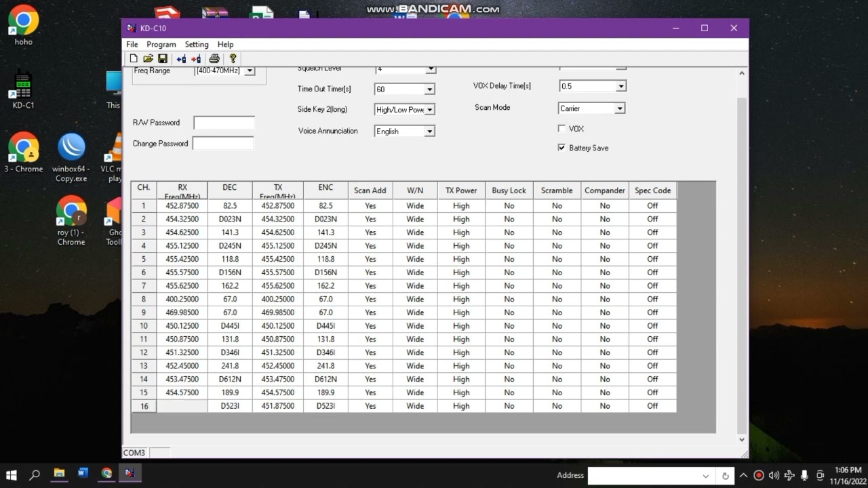This screenshot has width=868, height=488.
Task: Click the microphone tray icon
Action: [x=805, y=475]
